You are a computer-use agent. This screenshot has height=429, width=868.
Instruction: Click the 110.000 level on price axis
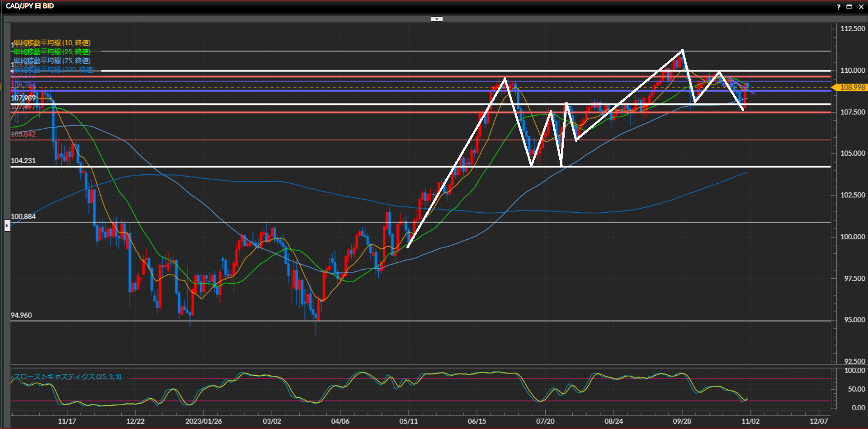click(x=852, y=70)
